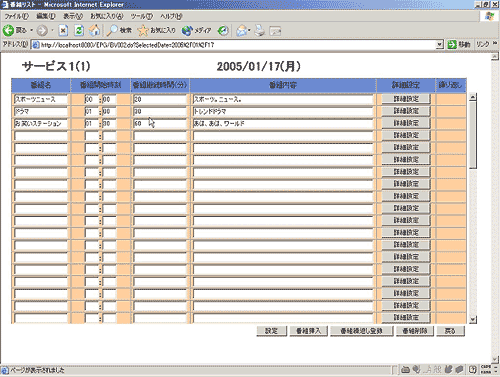Click the 番組挿入 button
Viewport: 500px width, 377px height.
tap(308, 331)
